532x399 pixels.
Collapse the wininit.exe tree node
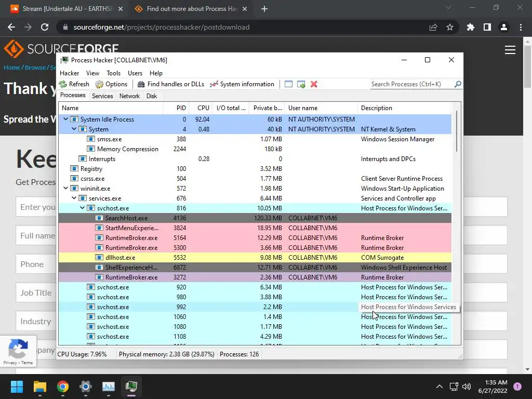(66, 188)
